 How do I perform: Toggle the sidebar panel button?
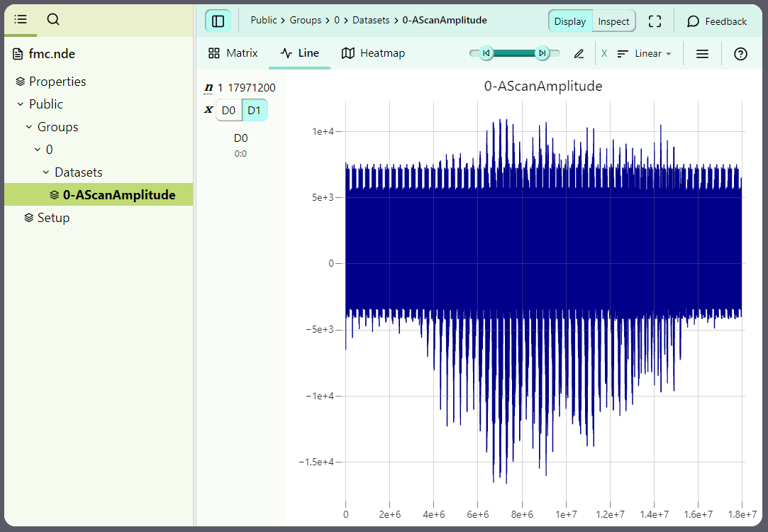pyautogui.click(x=218, y=21)
